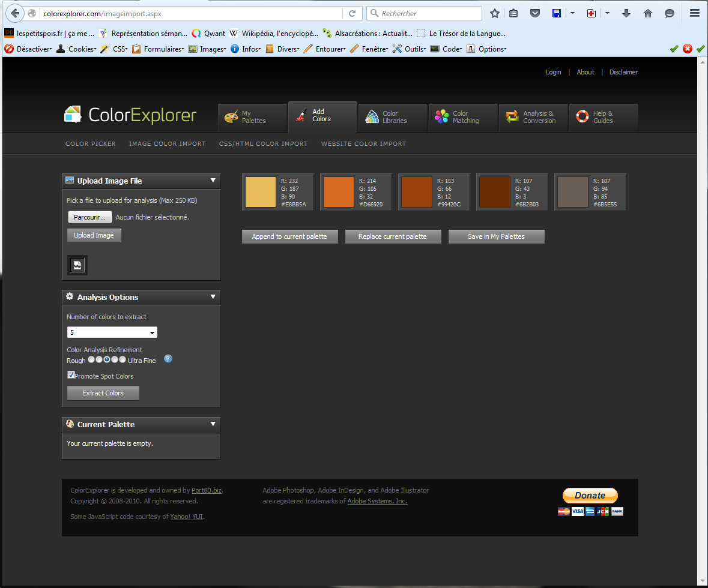This screenshot has width=708, height=588.
Task: Collapse the Analysis Options panel
Action: [213, 297]
